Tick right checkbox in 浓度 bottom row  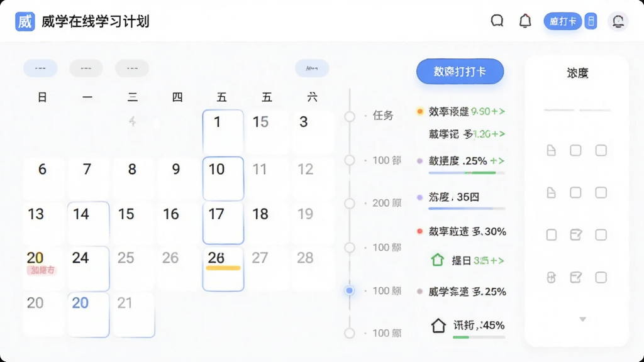click(x=601, y=277)
